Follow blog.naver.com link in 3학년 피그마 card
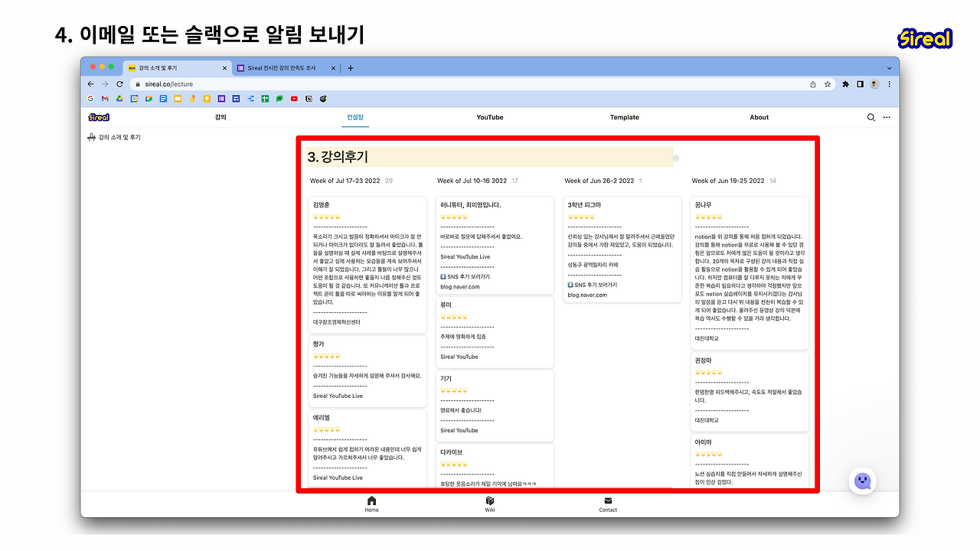 pyautogui.click(x=587, y=295)
